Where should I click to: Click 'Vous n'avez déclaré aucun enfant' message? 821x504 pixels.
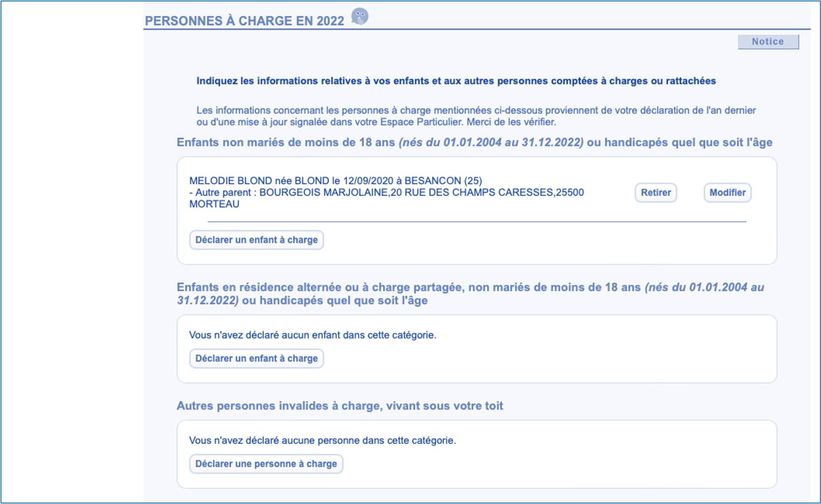tap(312, 335)
